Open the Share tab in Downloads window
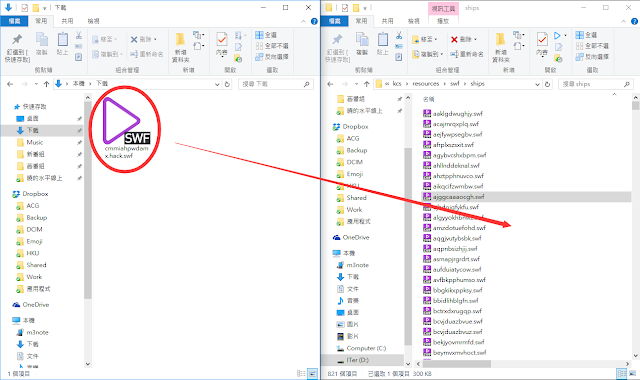The image size is (640, 380). tap(67, 21)
